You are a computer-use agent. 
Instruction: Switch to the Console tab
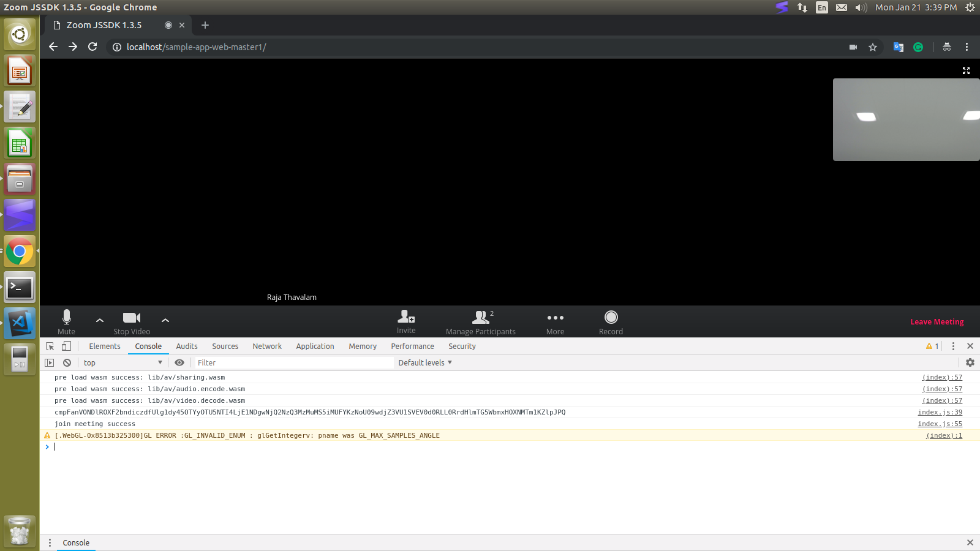click(x=148, y=346)
